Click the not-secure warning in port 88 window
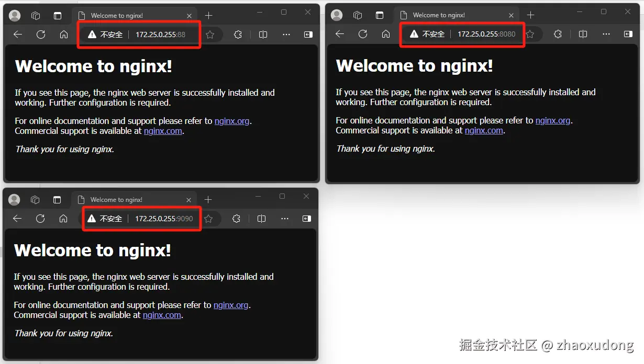 point(105,35)
